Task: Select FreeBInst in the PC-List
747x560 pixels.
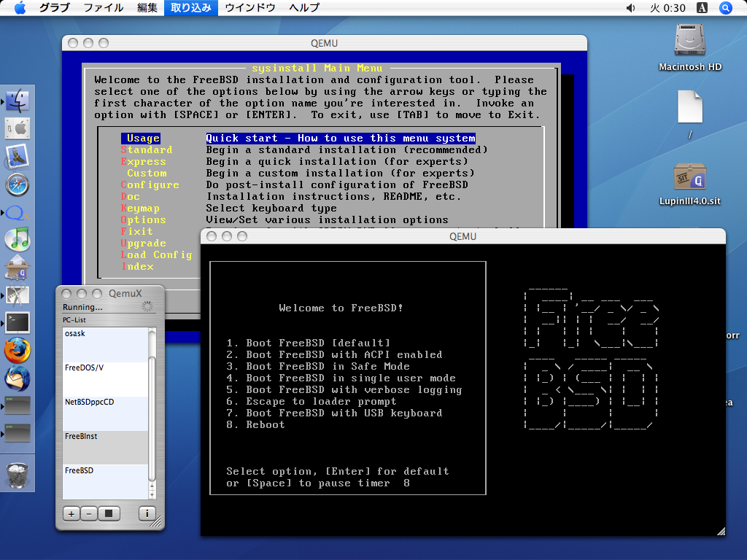Action: (x=105, y=448)
